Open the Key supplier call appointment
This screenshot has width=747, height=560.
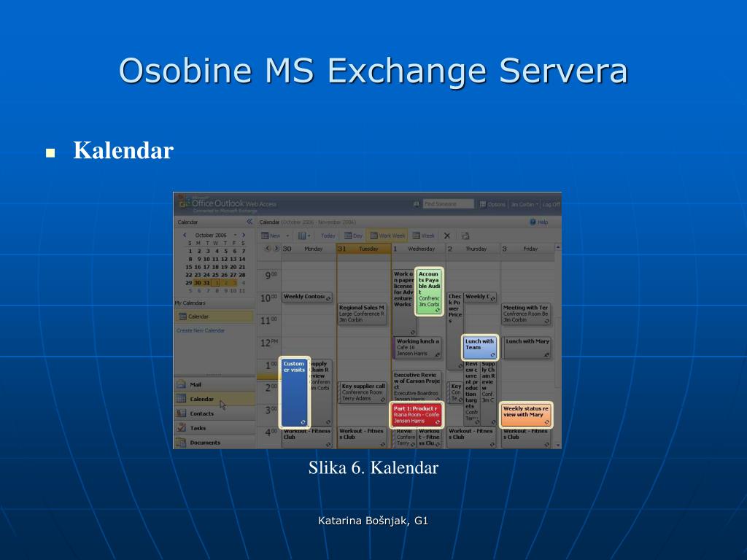pos(362,392)
